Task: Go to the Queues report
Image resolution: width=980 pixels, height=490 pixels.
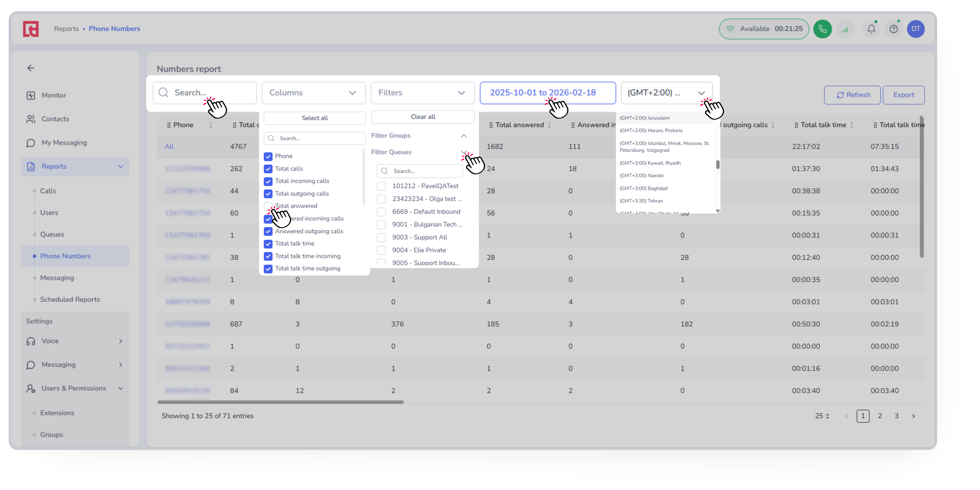Action: click(x=52, y=234)
